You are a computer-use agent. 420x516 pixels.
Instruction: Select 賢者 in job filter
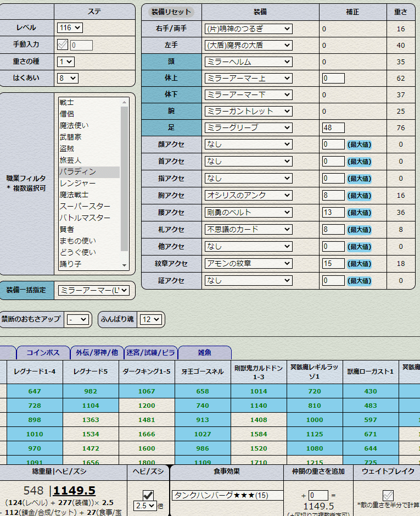[89, 229]
